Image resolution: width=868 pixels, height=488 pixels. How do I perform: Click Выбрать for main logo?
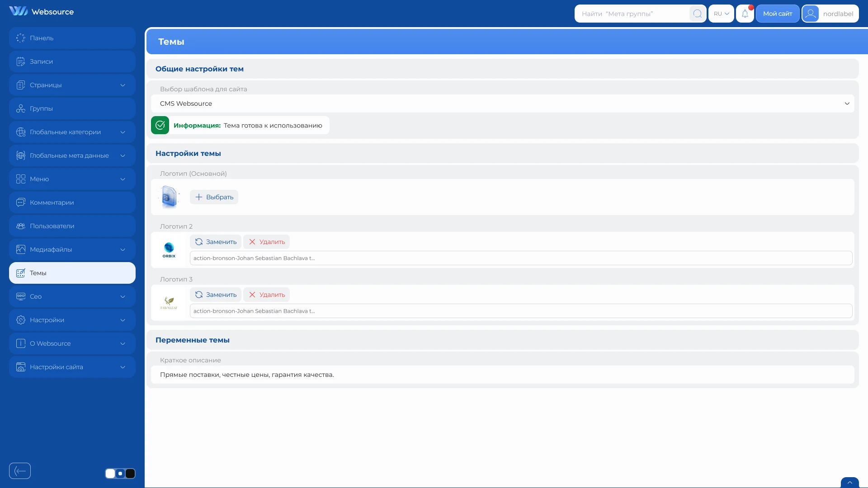[214, 197]
